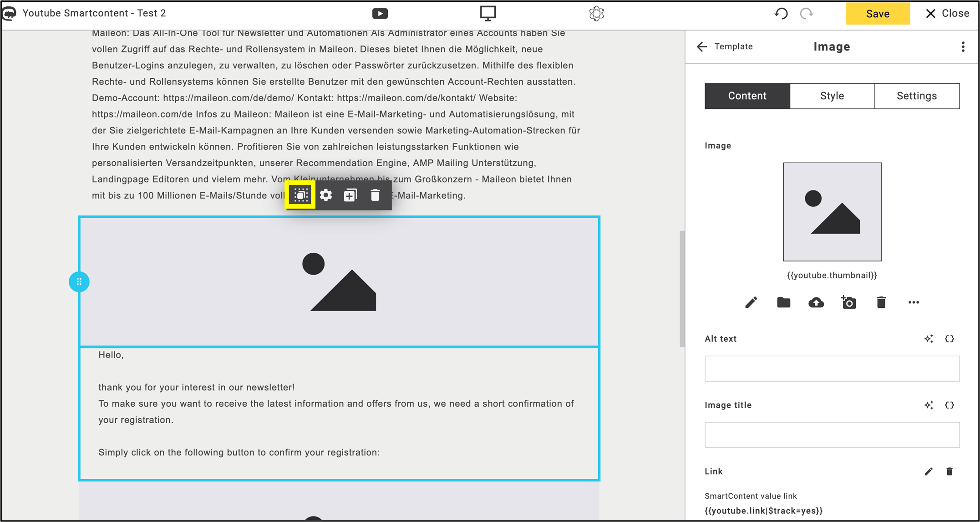980x522 pixels.
Task: Click the canvas vertical scrollbar
Action: pos(682,289)
